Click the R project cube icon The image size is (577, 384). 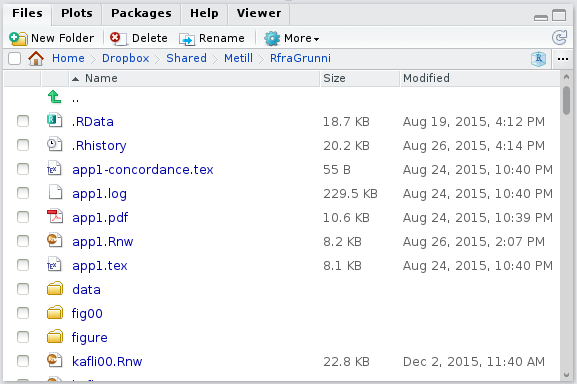point(538,59)
